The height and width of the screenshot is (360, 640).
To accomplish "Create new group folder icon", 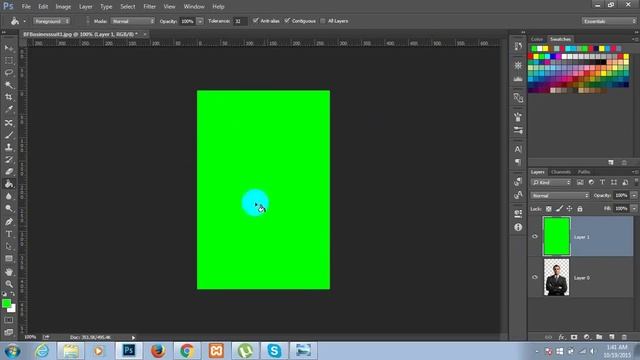I will (599, 337).
